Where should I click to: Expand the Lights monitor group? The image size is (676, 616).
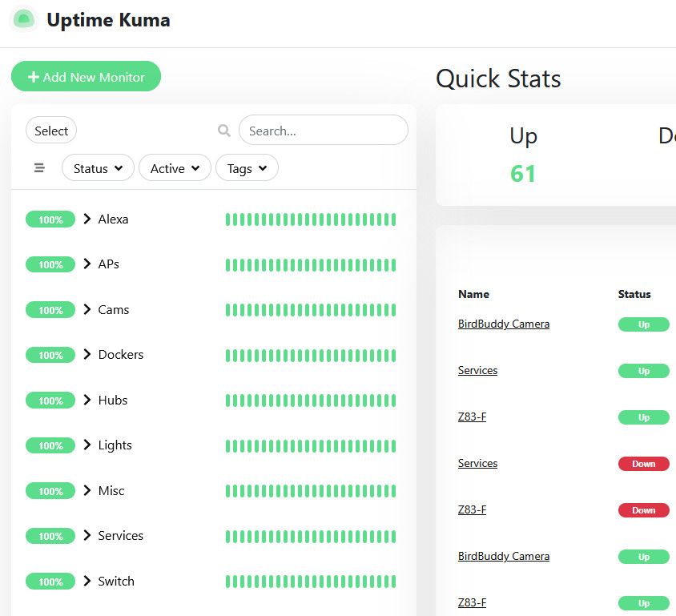point(87,445)
